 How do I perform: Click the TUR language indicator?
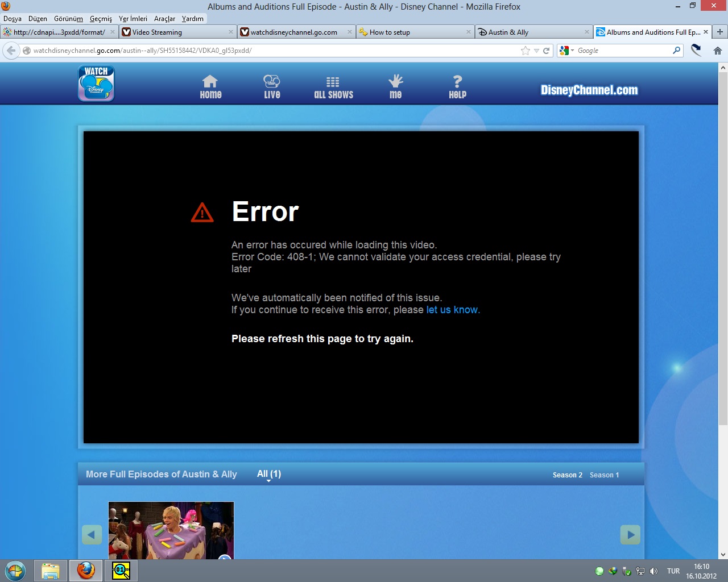tap(673, 571)
